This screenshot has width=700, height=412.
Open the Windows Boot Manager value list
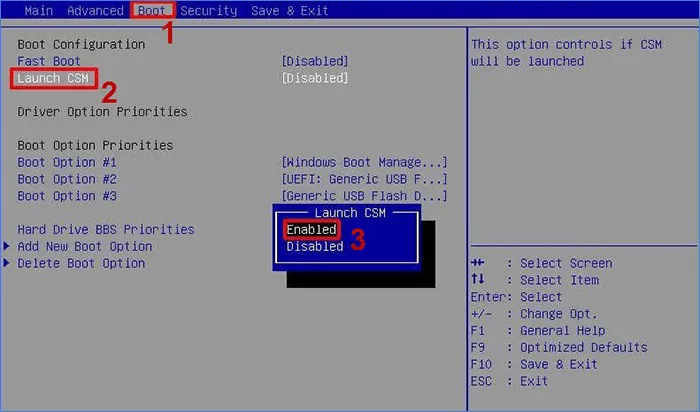click(x=364, y=162)
